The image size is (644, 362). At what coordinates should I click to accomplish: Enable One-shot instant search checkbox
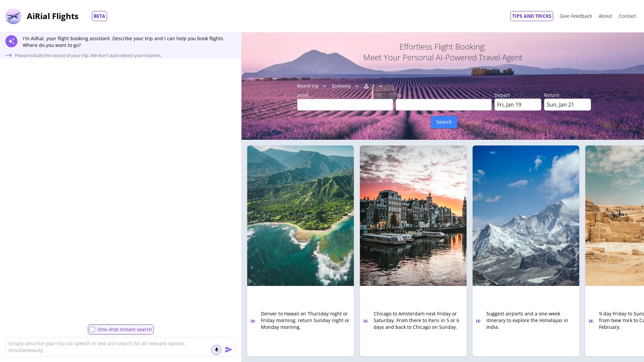(x=92, y=329)
